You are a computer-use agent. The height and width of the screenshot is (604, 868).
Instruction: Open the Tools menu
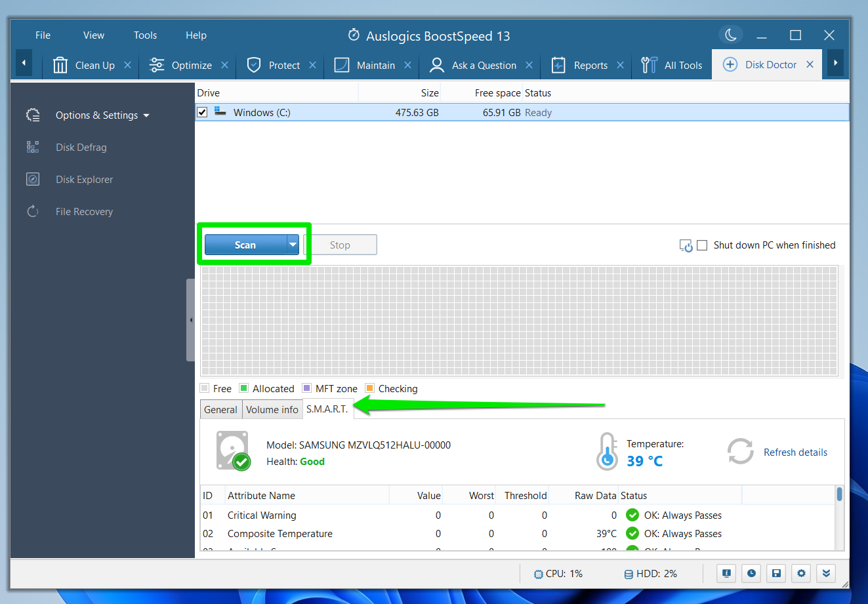(x=145, y=35)
